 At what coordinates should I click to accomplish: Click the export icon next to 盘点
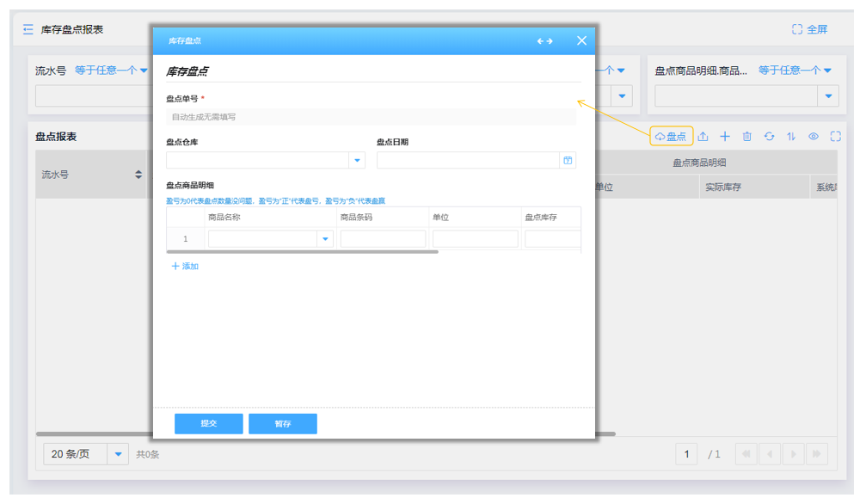pos(703,137)
